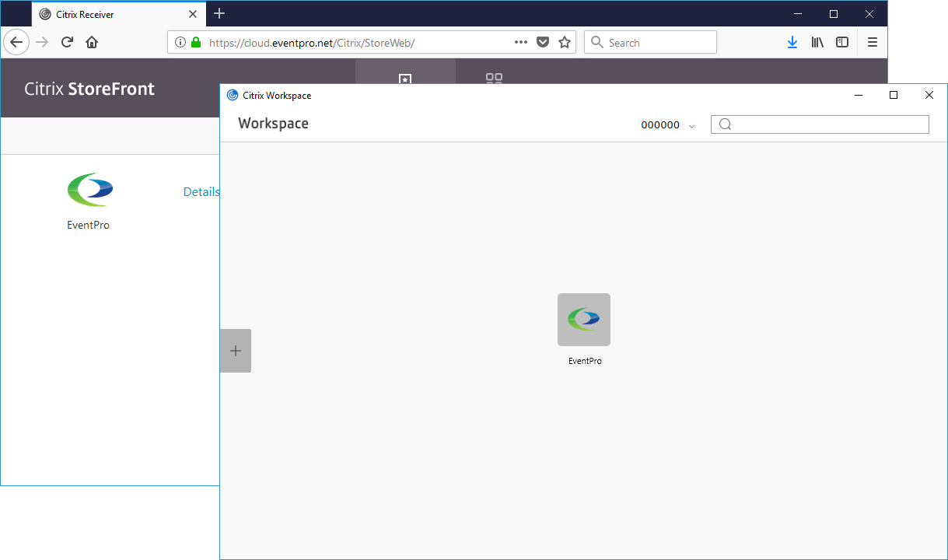Viewport: 948px width, 560px height.
Task: Launch EventPro in StoreFront page
Action: [x=89, y=190]
